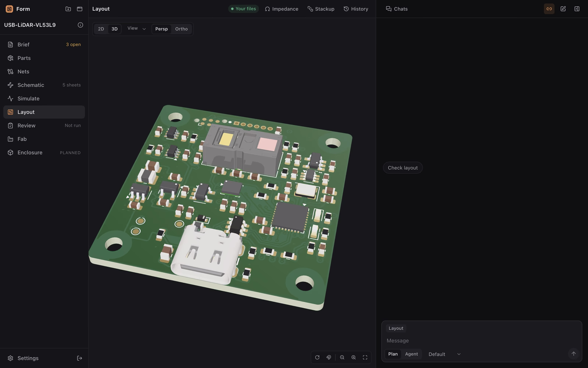Click the sign out icon
This screenshot has width=588, height=368.
[x=79, y=358]
